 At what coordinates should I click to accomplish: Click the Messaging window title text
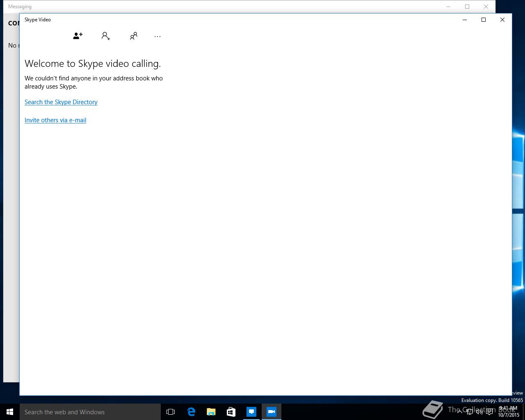(x=20, y=7)
